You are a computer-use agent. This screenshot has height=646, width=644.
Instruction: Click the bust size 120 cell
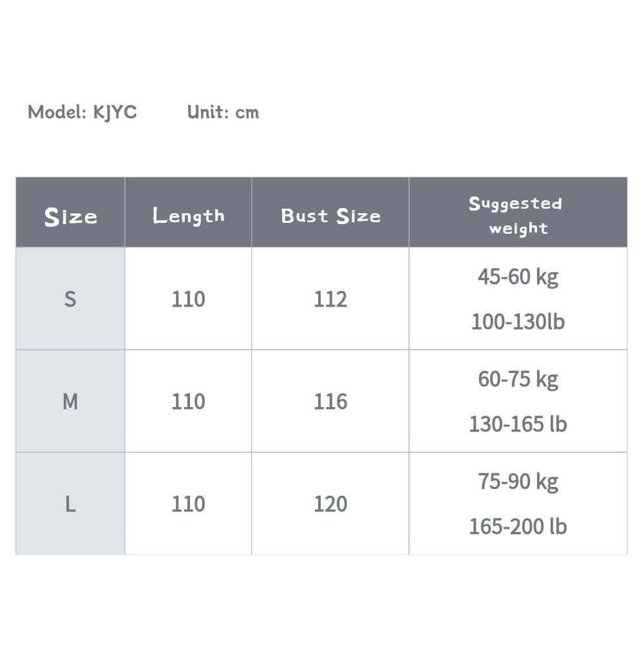tap(330, 504)
